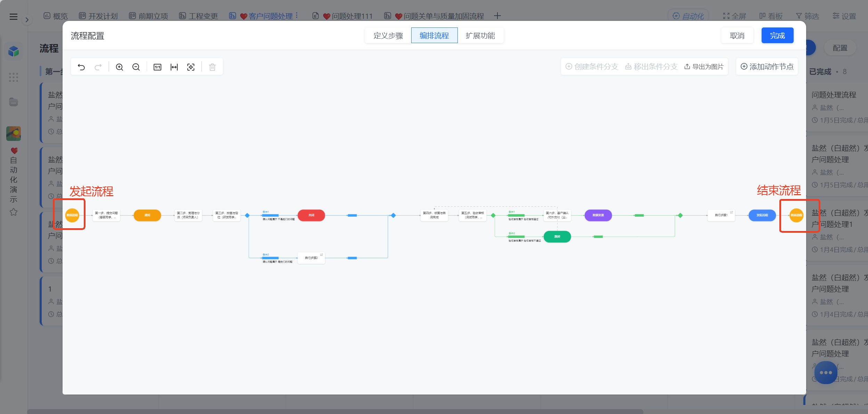
Task: Enter 全屏 fullscreen mode
Action: [734, 16]
